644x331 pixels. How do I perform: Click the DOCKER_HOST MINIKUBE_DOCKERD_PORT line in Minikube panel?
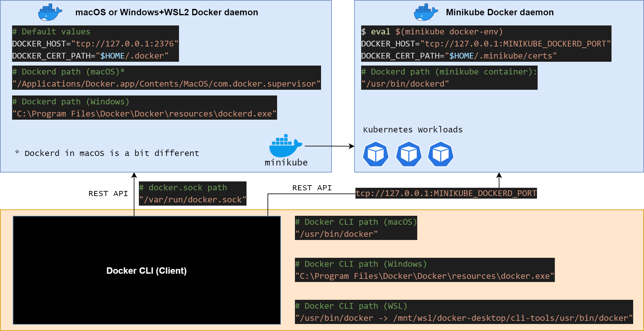tap(486, 44)
